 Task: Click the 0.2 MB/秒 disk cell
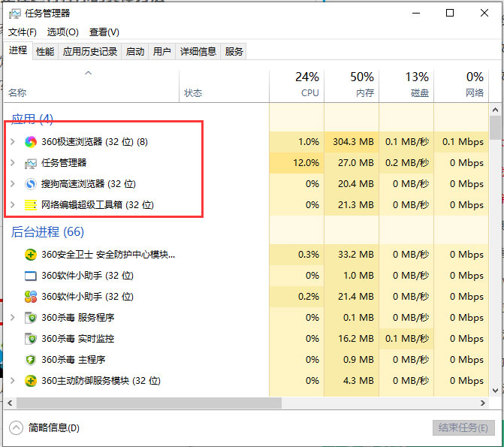pyautogui.click(x=407, y=163)
